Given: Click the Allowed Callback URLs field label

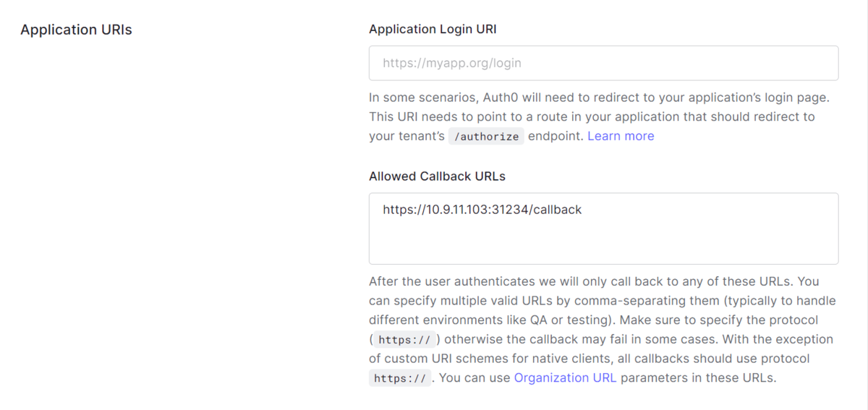Looking at the screenshot, I should click(437, 176).
